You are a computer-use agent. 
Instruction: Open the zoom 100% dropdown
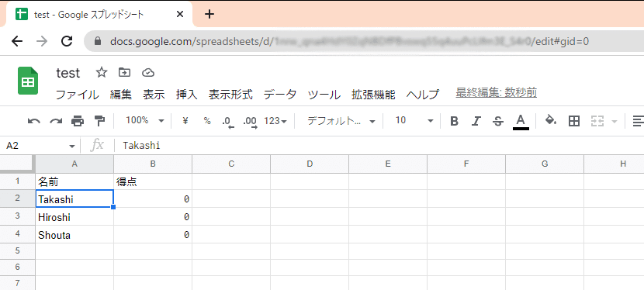pyautogui.click(x=145, y=121)
